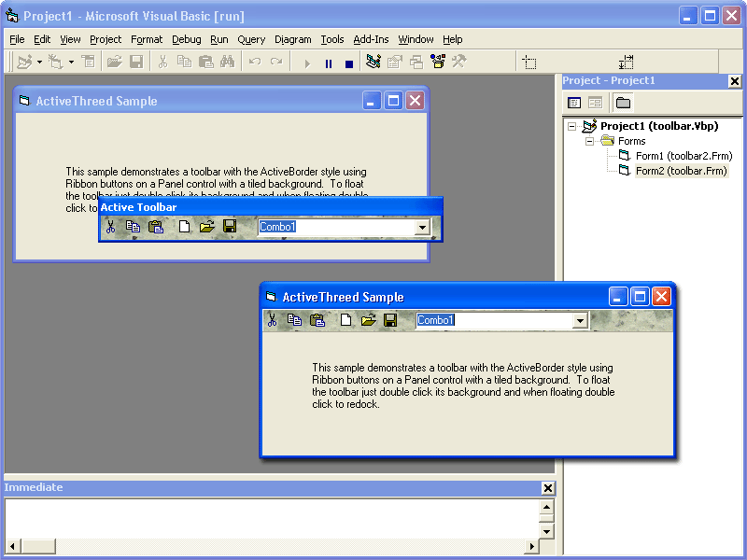Click Paste icon in floating Active Toolbar

[x=156, y=227]
